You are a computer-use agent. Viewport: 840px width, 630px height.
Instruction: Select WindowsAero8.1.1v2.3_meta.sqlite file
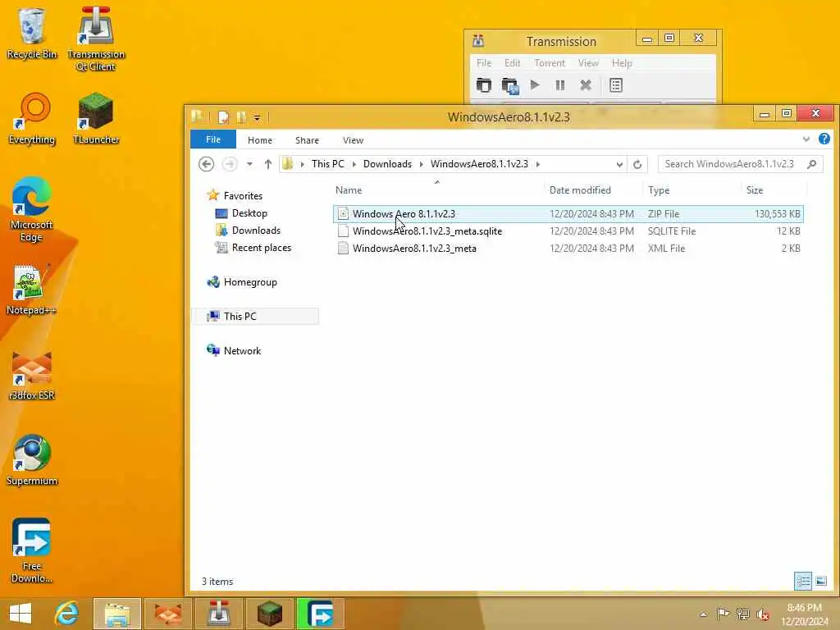[x=568, y=231]
